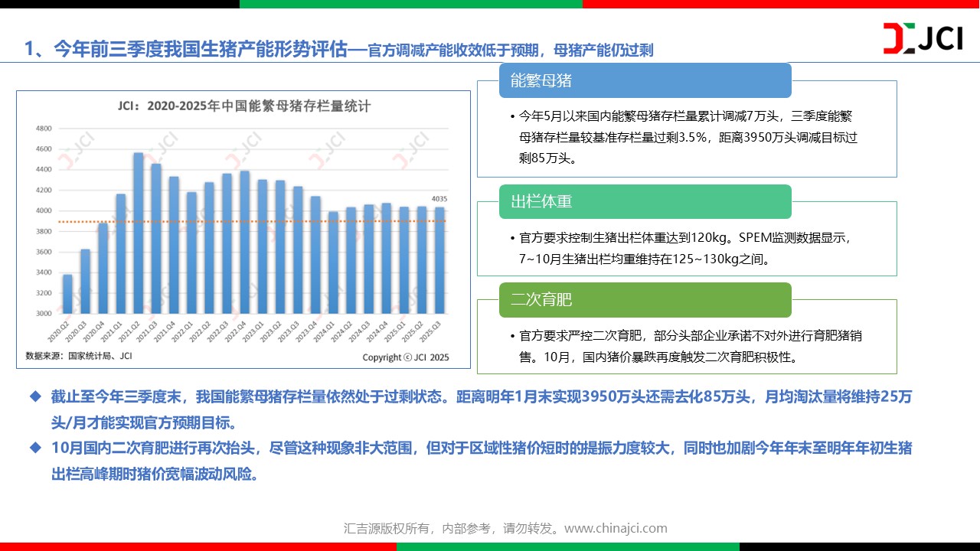The width and height of the screenshot is (980, 551).
Task: Click the 4800 y-axis value label
Action: tap(44, 129)
